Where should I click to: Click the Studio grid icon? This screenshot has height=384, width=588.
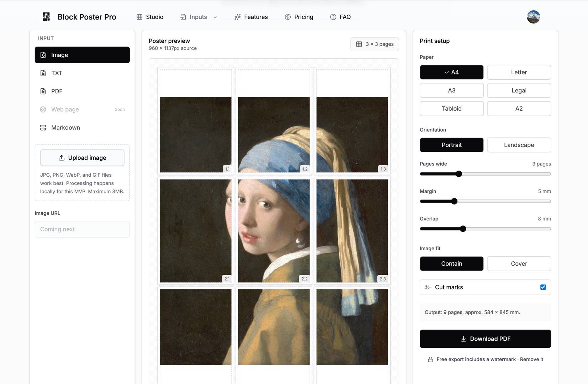139,17
